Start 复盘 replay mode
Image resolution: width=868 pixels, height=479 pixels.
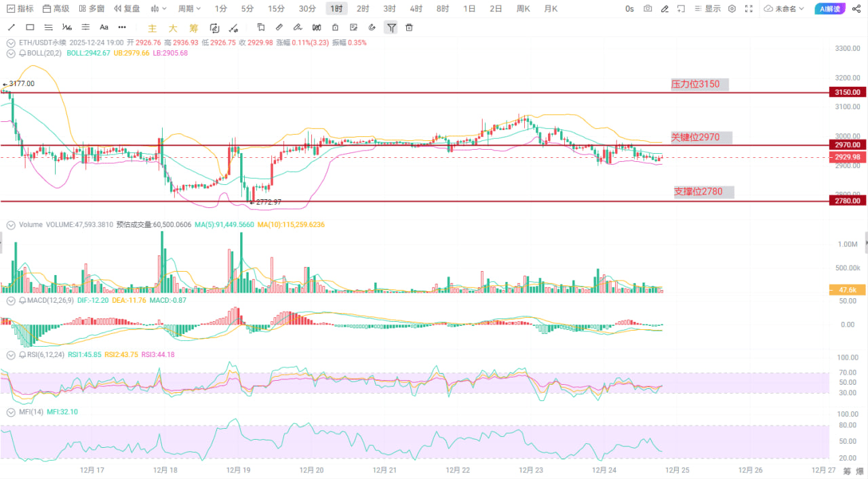tap(127, 9)
